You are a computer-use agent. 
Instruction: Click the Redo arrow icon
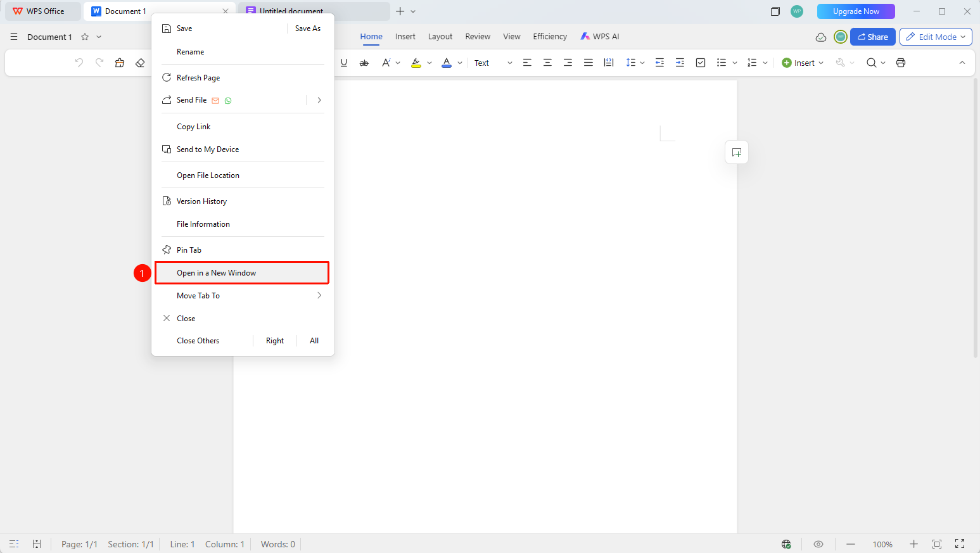99,63
